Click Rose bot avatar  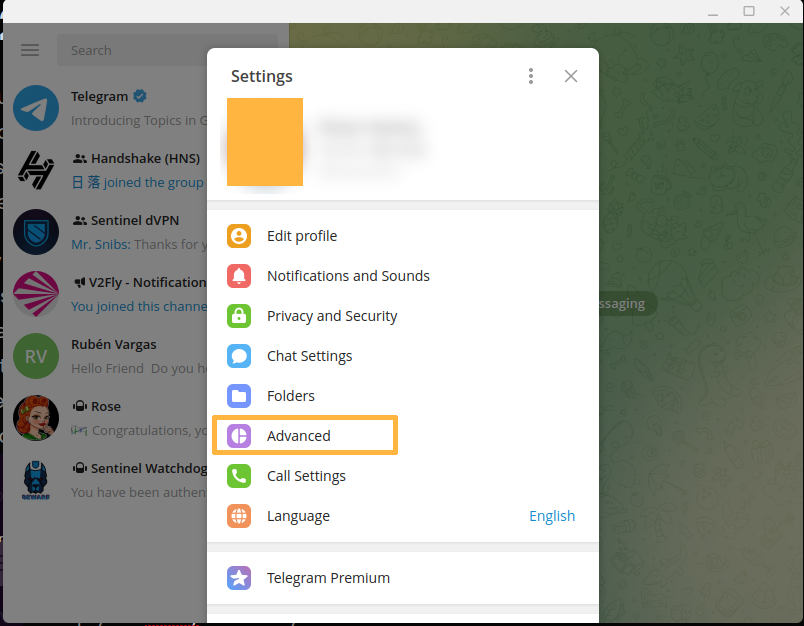[x=36, y=418]
